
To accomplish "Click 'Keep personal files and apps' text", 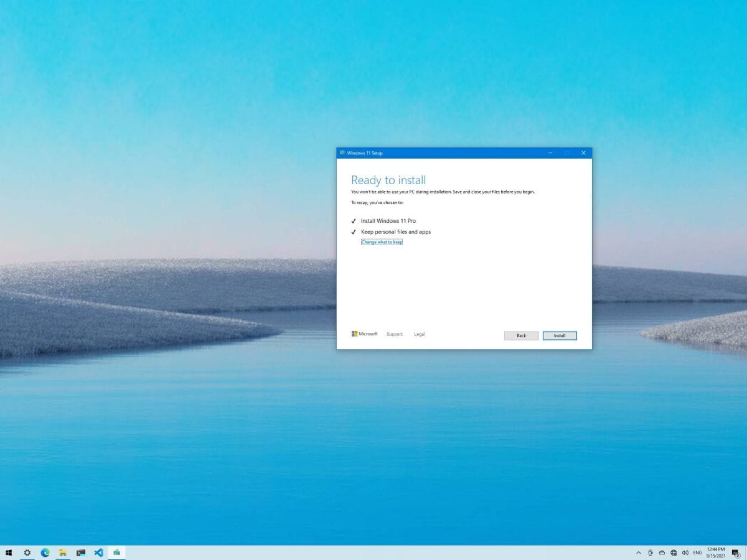I will 396,231.
